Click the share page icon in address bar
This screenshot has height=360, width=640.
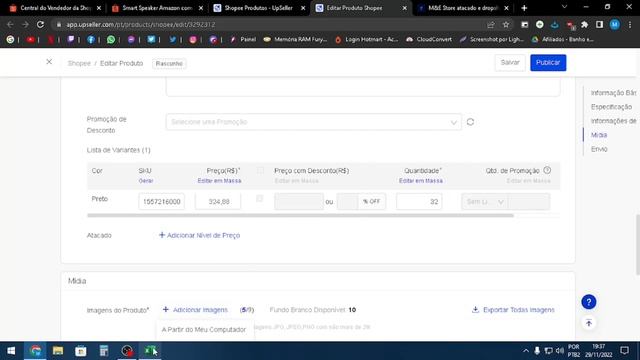[x=491, y=24]
